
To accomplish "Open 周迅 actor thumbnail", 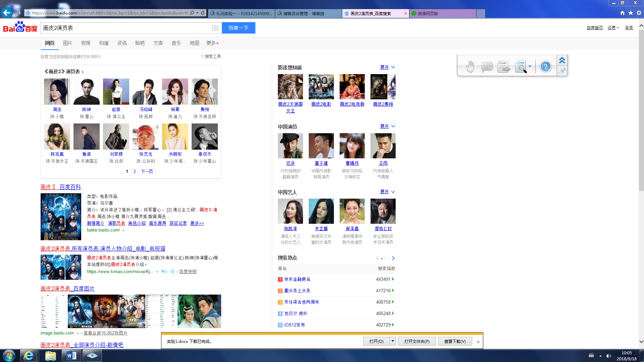I will (x=57, y=92).
